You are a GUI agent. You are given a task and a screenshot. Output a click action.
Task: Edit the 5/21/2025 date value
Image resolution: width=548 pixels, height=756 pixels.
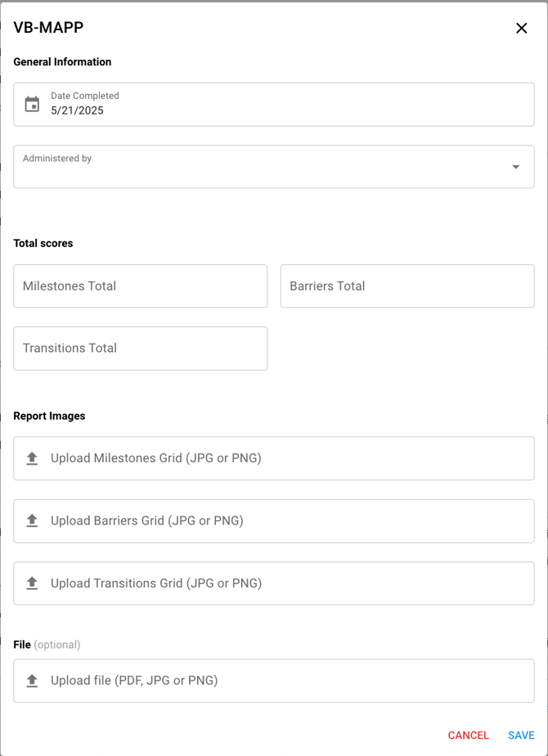click(78, 110)
